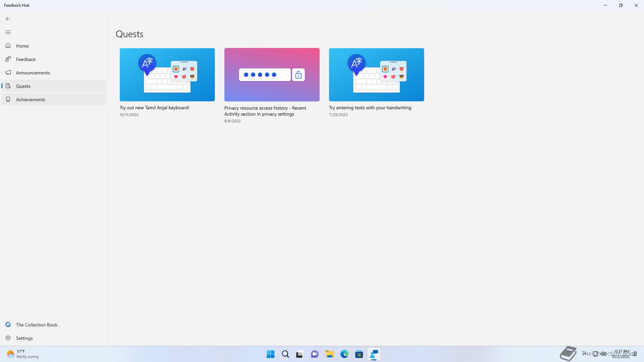The image size is (644, 362).
Task: Click the 10/11/2022 quest date
Action: 129,115
